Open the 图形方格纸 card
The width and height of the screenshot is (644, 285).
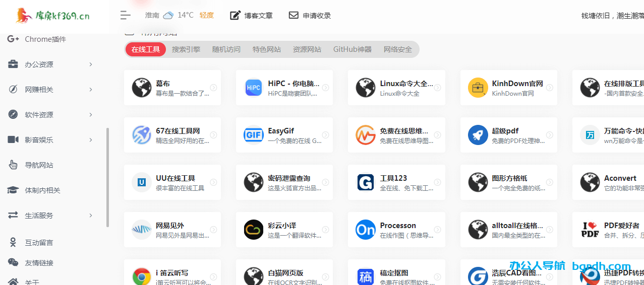click(509, 182)
